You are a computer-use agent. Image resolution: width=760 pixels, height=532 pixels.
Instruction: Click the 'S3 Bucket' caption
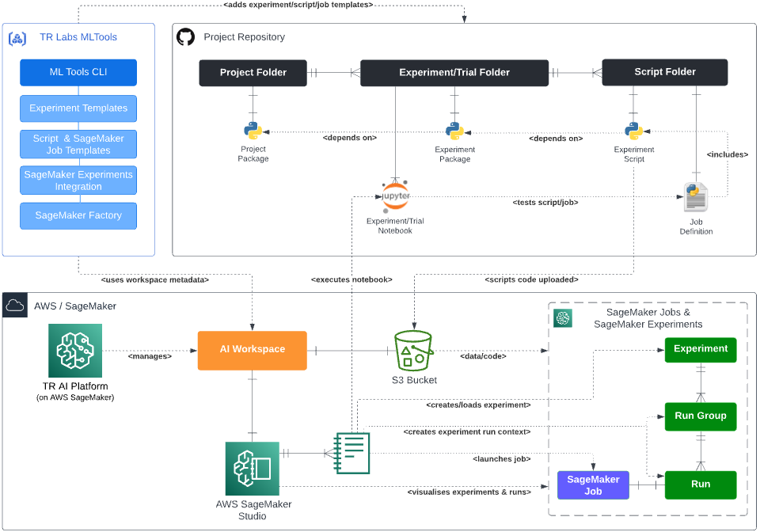click(414, 380)
